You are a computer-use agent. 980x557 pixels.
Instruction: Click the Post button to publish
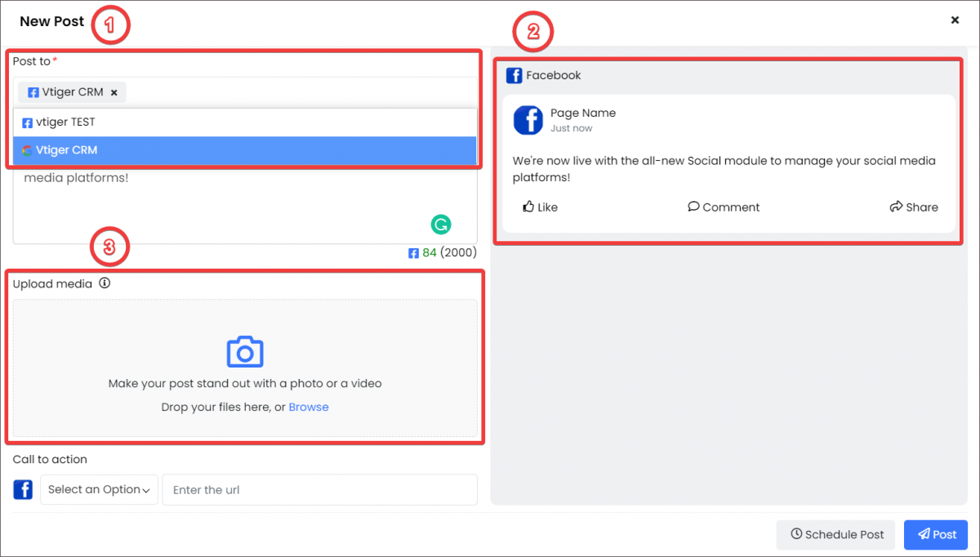point(935,535)
